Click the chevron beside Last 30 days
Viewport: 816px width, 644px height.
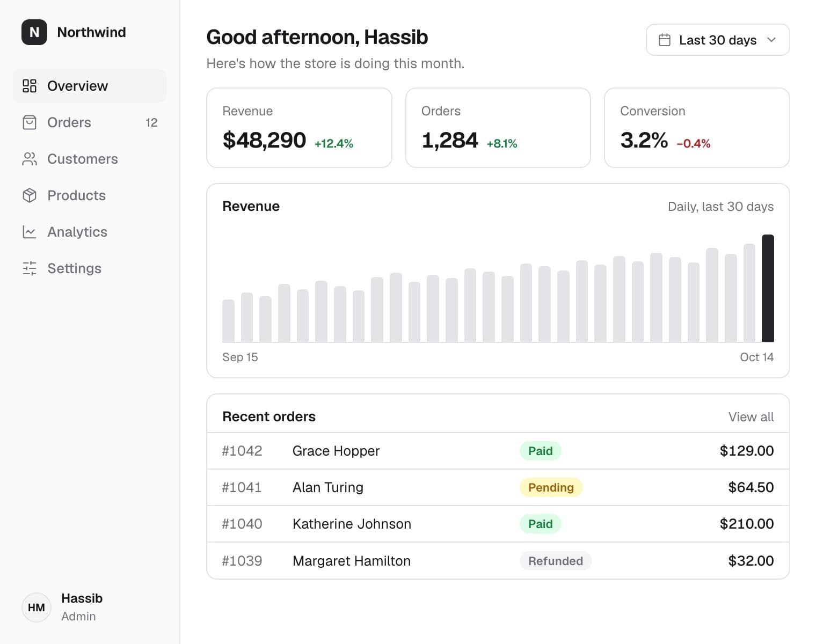[x=771, y=40]
